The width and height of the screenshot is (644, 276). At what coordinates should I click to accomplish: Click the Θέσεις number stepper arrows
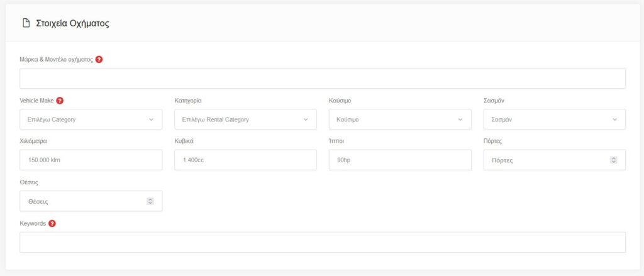tap(150, 201)
